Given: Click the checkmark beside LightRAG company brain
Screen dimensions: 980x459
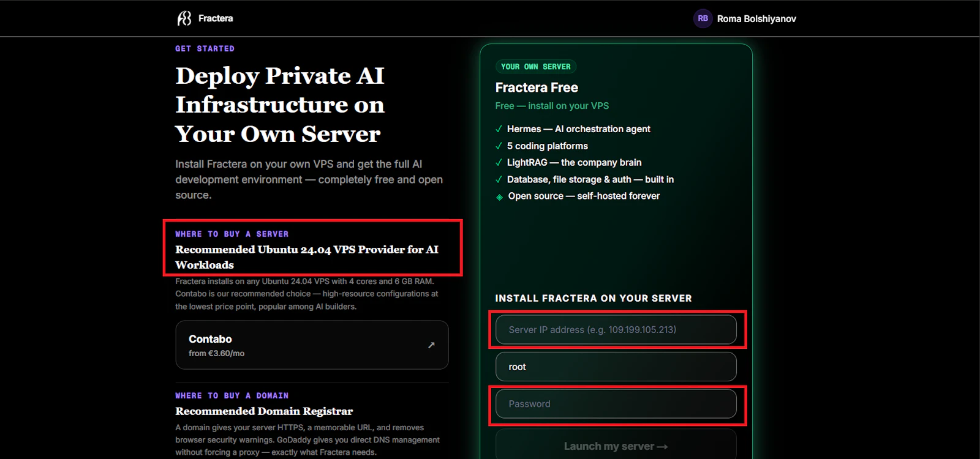Looking at the screenshot, I should pyautogui.click(x=499, y=163).
